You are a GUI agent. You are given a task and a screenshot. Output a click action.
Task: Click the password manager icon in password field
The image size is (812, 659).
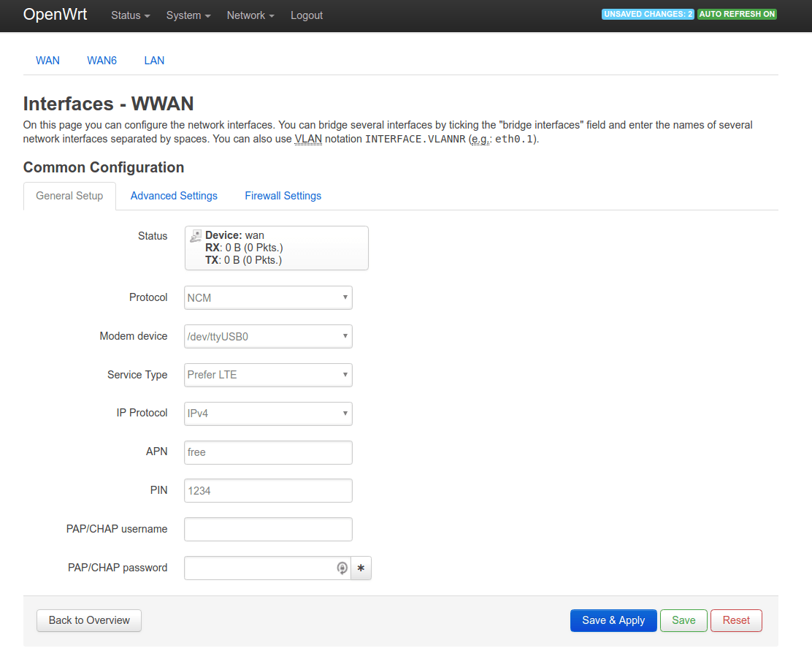342,568
